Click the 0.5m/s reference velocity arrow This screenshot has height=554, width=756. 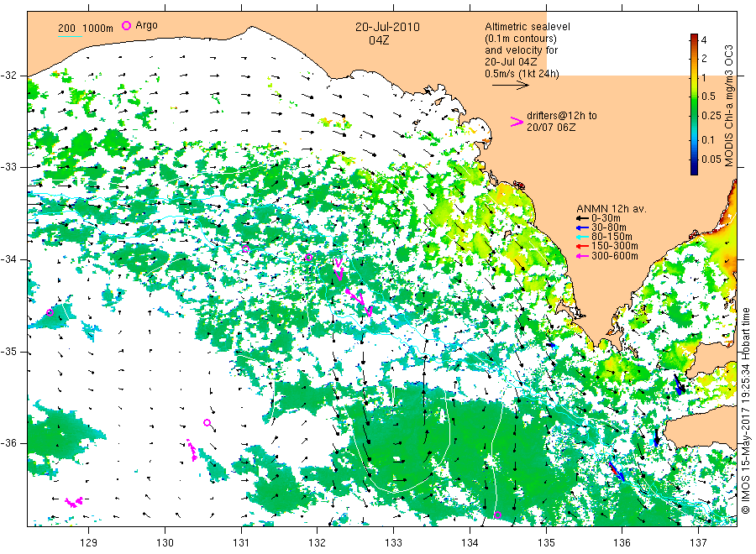(511, 86)
